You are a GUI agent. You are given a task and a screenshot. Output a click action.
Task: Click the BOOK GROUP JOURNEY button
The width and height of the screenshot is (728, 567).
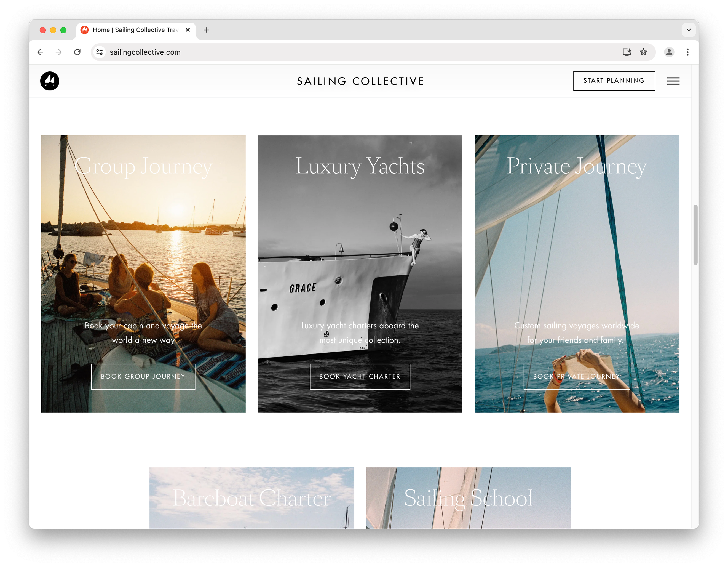click(143, 377)
